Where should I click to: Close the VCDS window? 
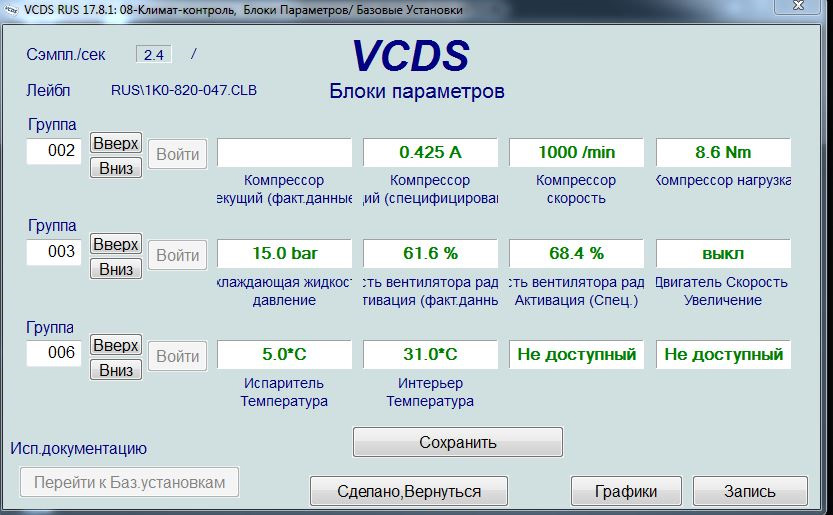click(x=797, y=6)
